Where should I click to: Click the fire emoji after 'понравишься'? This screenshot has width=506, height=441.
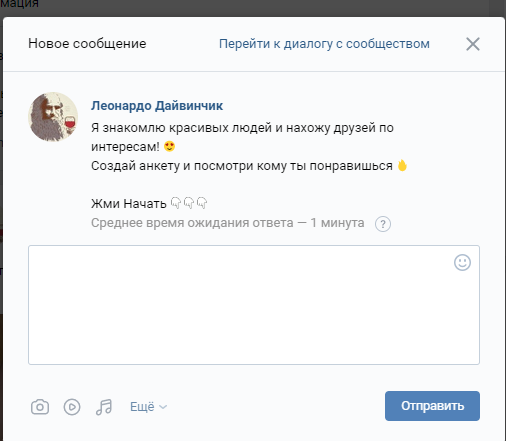(x=402, y=165)
